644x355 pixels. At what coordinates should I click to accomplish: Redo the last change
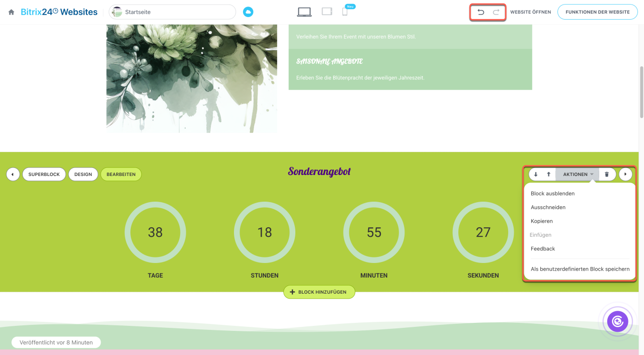496,12
